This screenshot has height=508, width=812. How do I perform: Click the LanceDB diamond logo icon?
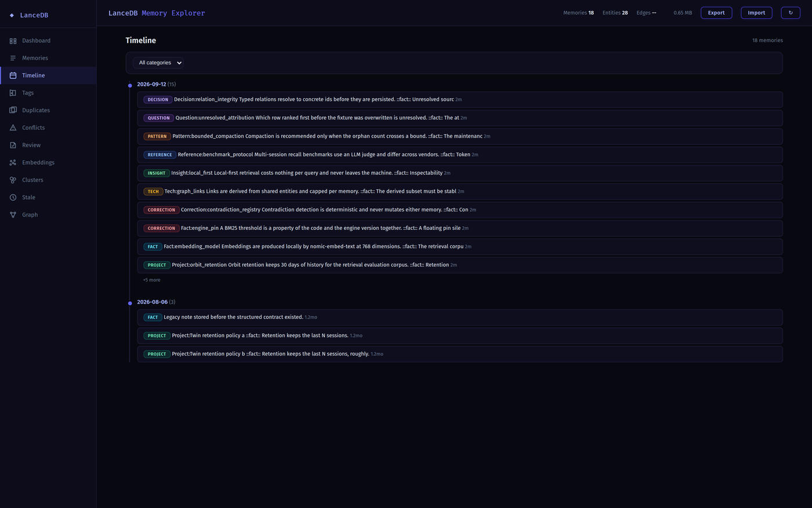(12, 15)
